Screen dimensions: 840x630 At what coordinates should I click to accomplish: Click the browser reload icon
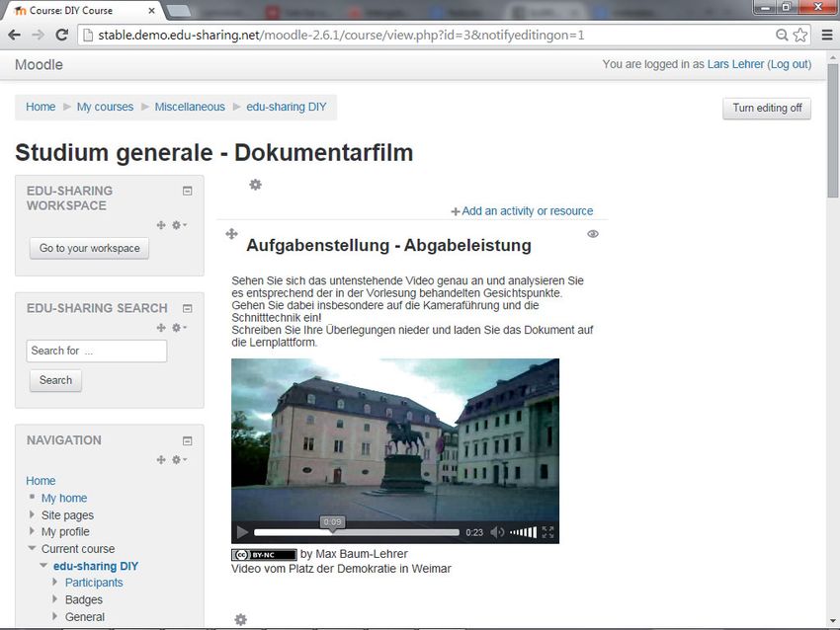coord(61,35)
